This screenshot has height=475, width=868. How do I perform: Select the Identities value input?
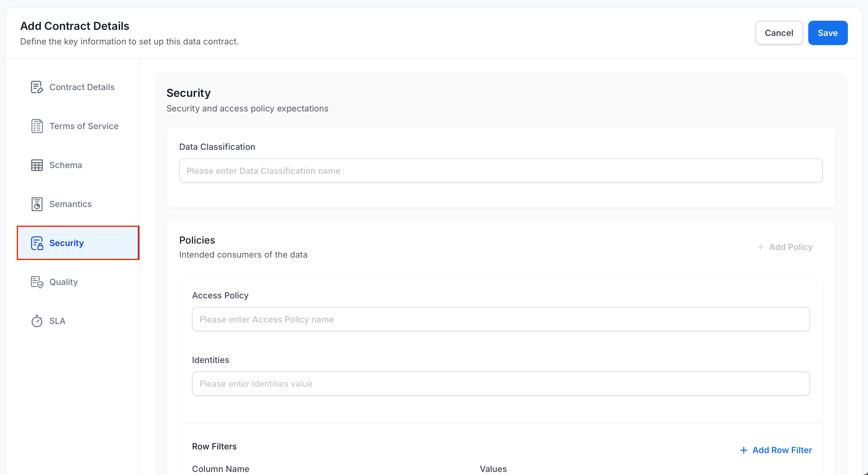pyautogui.click(x=501, y=383)
